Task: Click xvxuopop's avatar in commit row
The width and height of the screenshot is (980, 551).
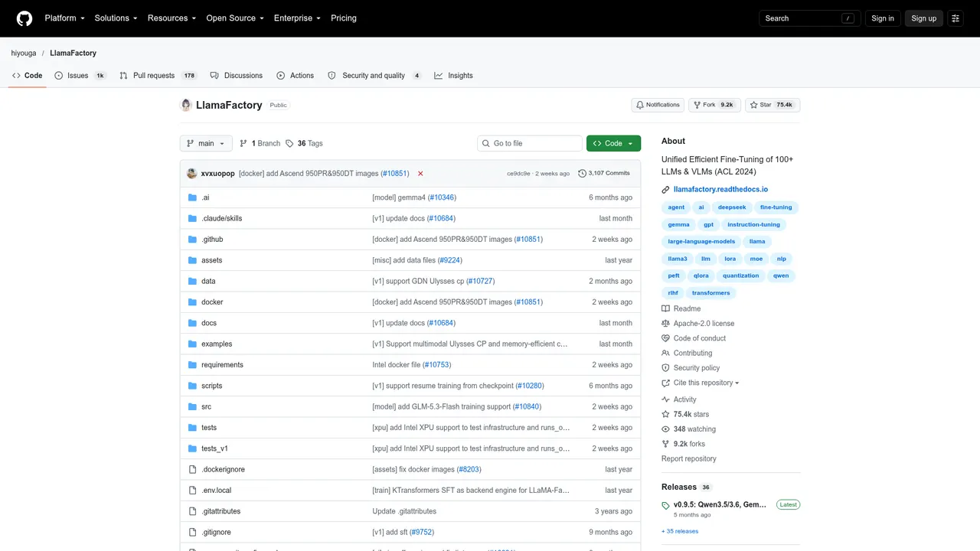Action: tap(191, 174)
